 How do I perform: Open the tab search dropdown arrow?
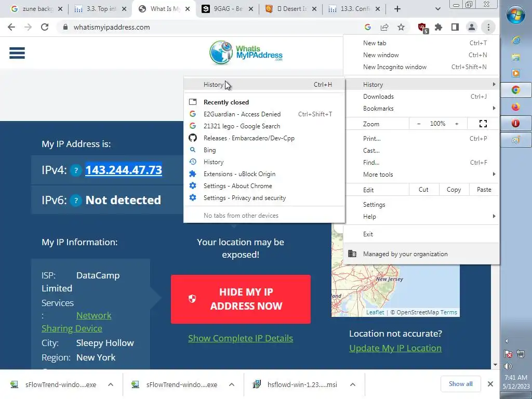pyautogui.click(x=437, y=9)
